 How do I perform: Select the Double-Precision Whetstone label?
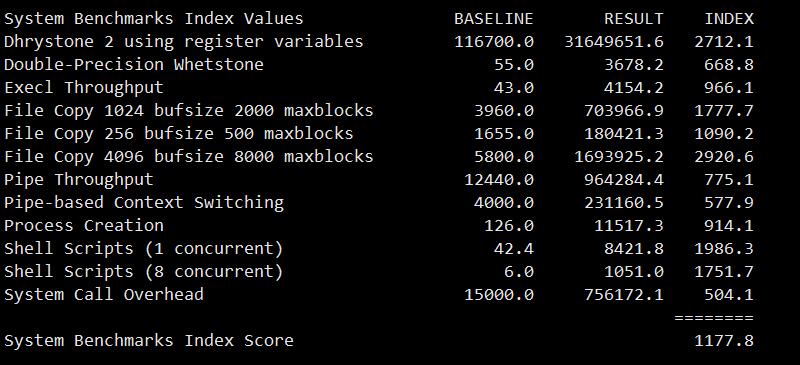tap(134, 65)
